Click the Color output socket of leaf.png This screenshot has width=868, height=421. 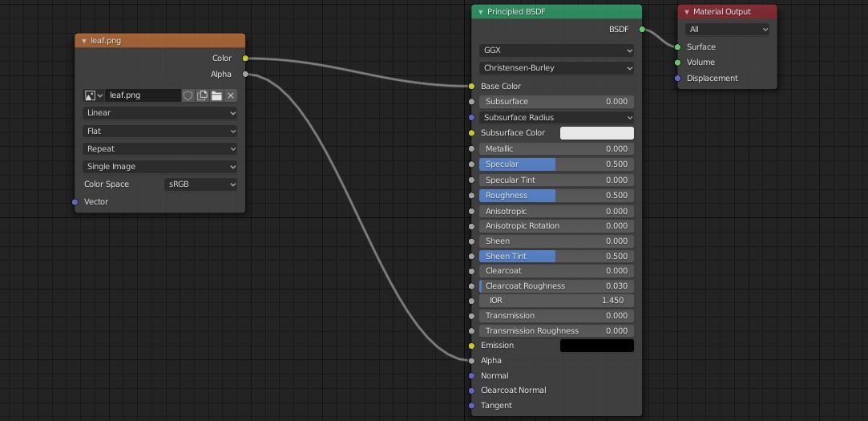click(x=245, y=59)
